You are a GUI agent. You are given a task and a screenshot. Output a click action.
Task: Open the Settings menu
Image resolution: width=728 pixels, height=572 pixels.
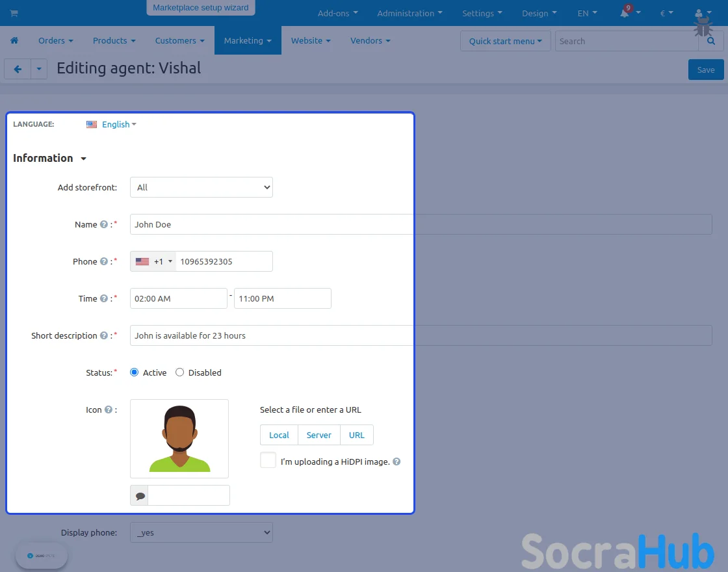482,13
